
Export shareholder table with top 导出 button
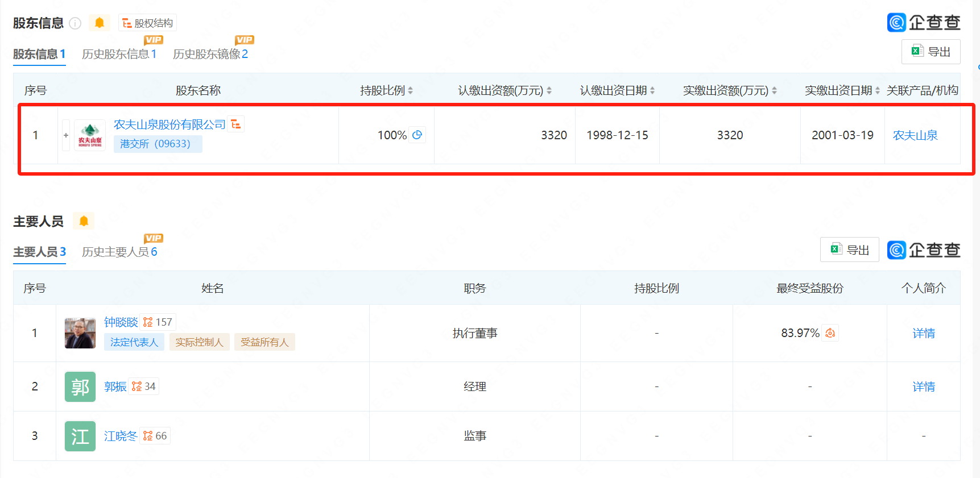click(931, 52)
